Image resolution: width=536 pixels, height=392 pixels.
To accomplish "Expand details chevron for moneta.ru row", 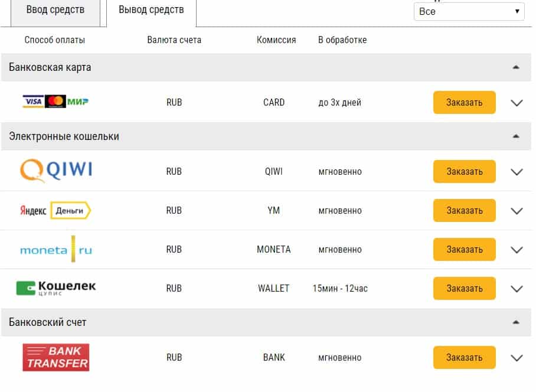I will click(x=517, y=250).
